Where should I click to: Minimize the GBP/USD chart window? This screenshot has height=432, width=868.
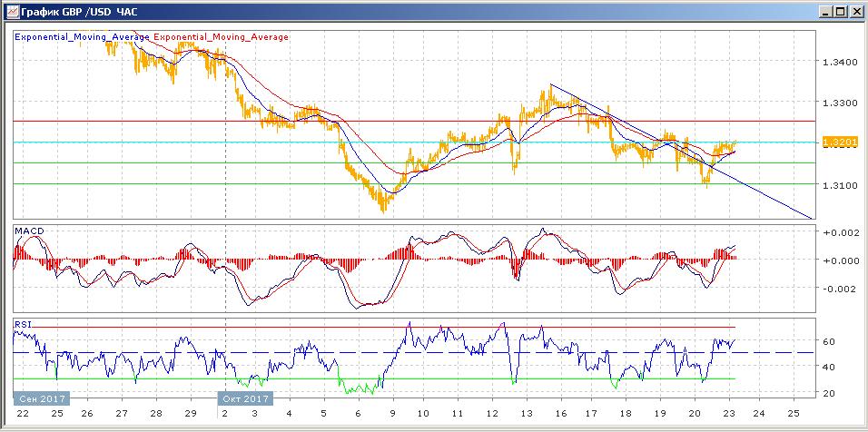click(x=824, y=12)
